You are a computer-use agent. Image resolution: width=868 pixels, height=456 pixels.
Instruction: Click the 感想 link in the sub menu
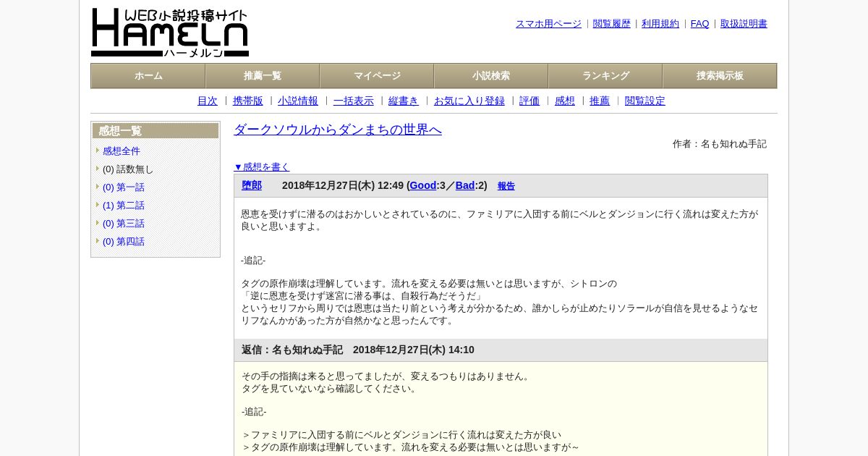tap(565, 101)
